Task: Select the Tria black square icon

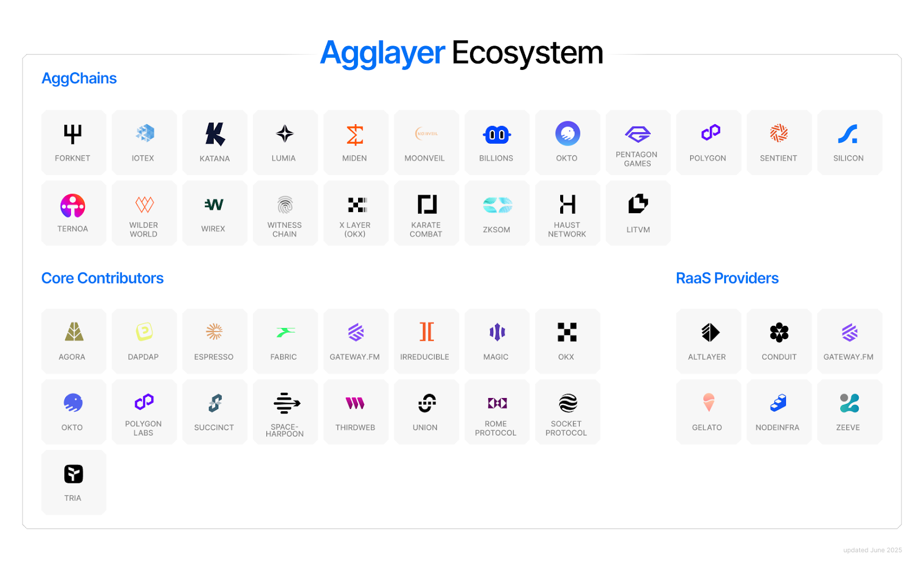Action: tap(73, 474)
